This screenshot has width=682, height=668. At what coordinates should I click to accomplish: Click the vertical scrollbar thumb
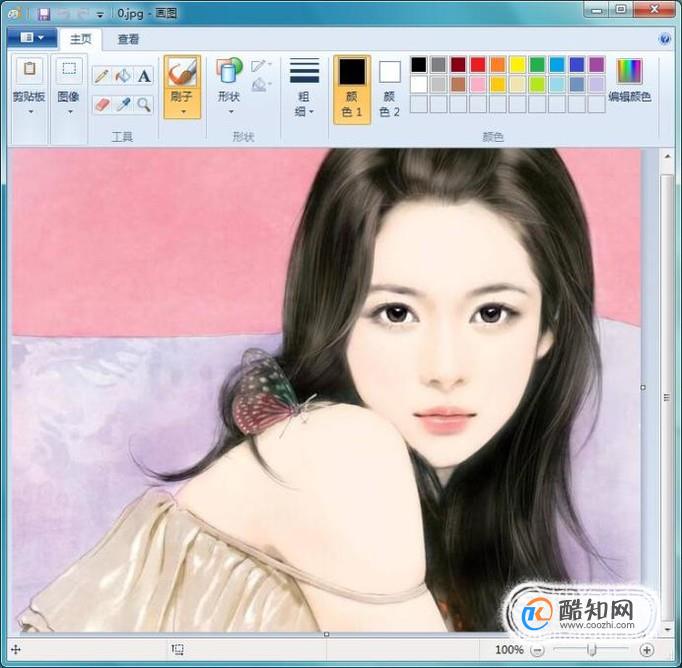667,397
